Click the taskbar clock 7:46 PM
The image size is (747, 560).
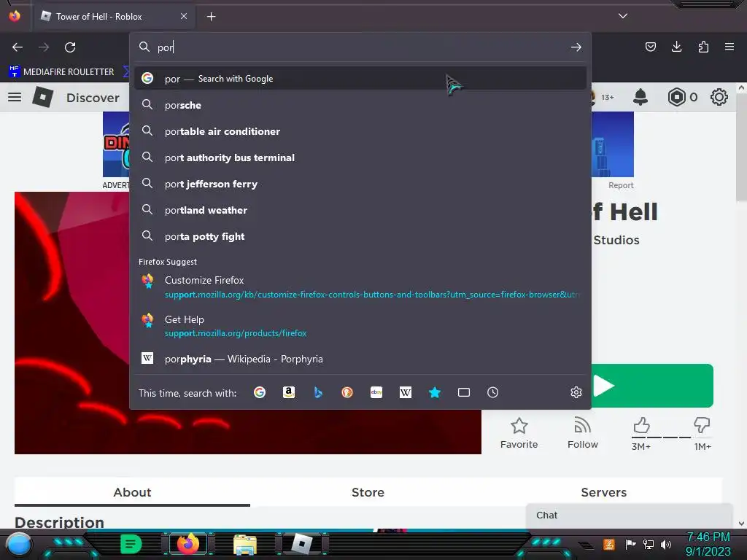pyautogui.click(x=708, y=537)
